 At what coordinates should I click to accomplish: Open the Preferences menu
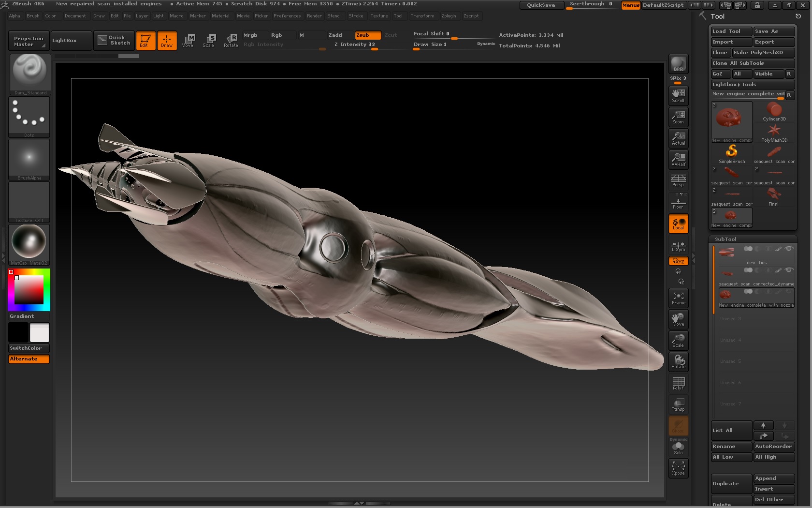click(x=287, y=16)
